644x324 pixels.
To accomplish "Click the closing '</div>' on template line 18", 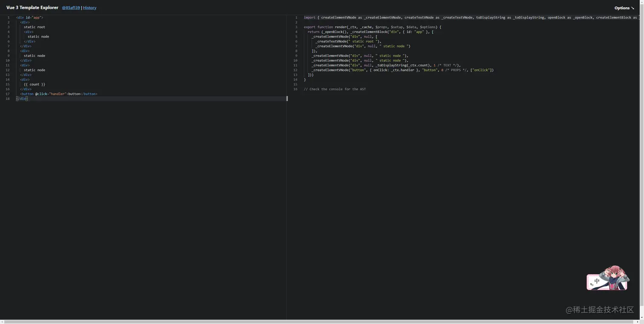I will pos(22,99).
